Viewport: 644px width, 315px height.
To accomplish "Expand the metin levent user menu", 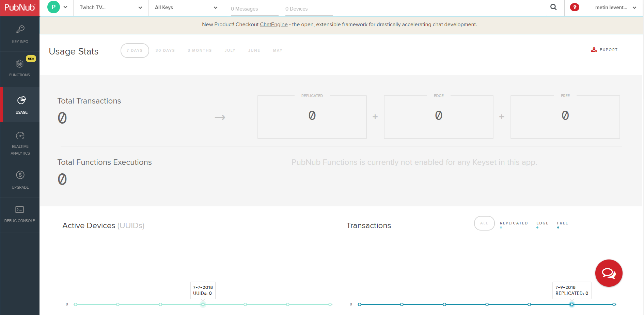I will [615, 7].
